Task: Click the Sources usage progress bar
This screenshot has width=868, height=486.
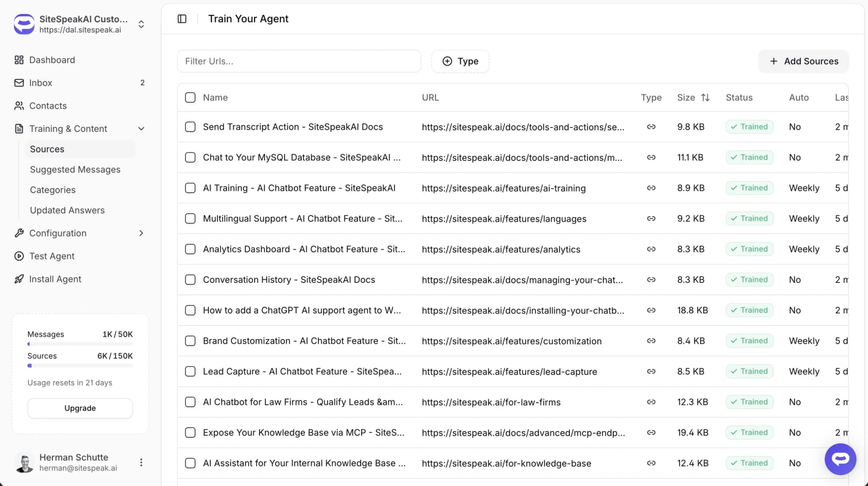Action: click(x=80, y=366)
